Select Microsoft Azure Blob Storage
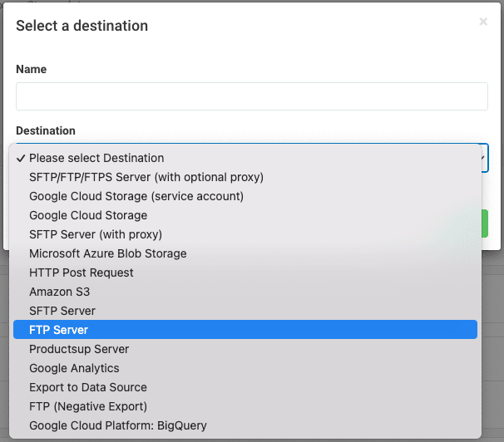Screen dimensions: 504x442 [107, 253]
